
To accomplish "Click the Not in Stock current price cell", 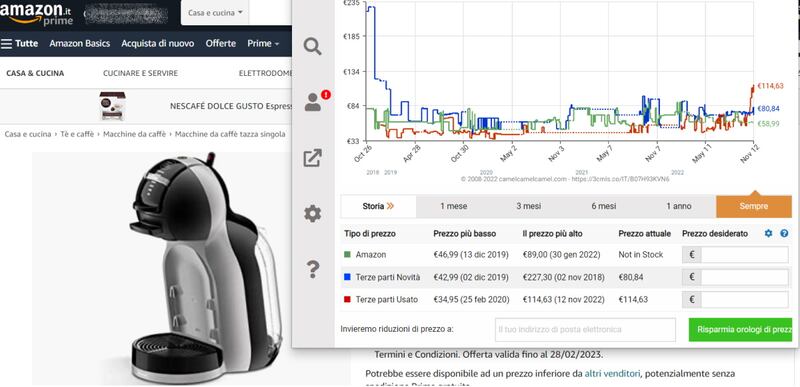I will [641, 254].
